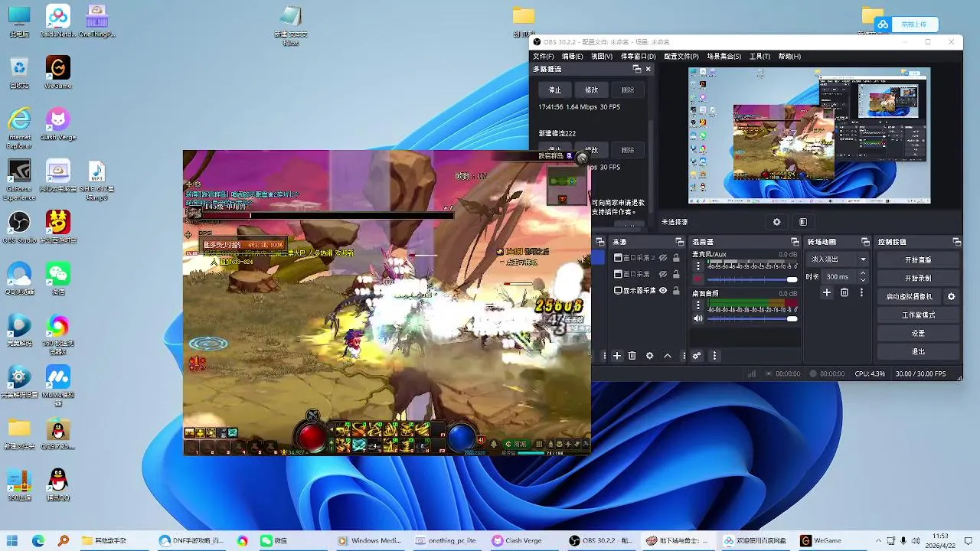Click 停止 button for first stream

pos(555,90)
